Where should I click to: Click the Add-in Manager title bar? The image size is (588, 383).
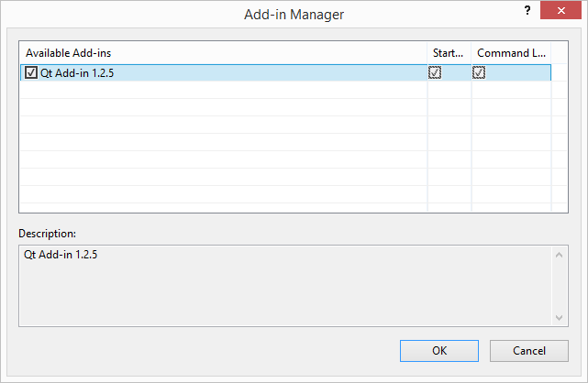coord(294,15)
